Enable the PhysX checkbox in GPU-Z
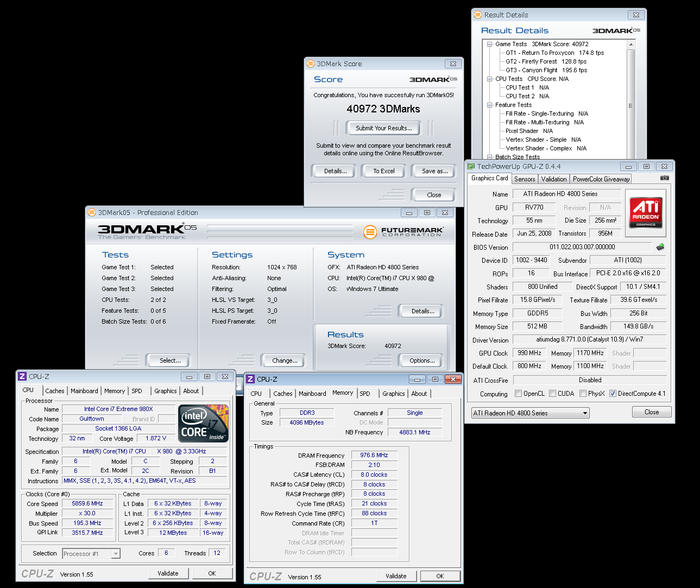This screenshot has height=588, width=700. point(583,394)
